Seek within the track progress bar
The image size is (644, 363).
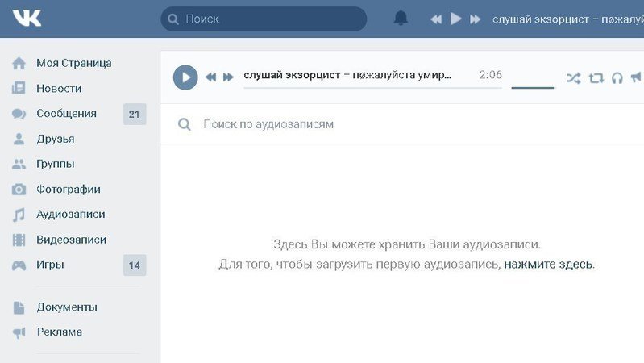pos(372,88)
